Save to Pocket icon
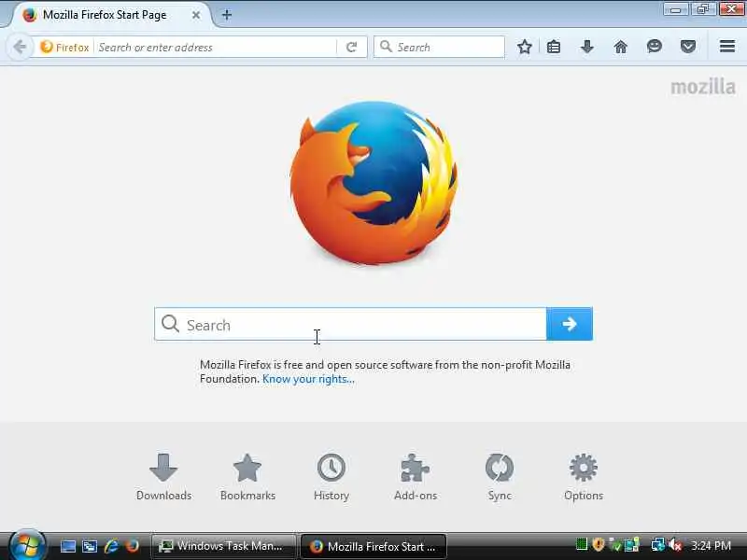This screenshot has height=560, width=747. (x=688, y=47)
